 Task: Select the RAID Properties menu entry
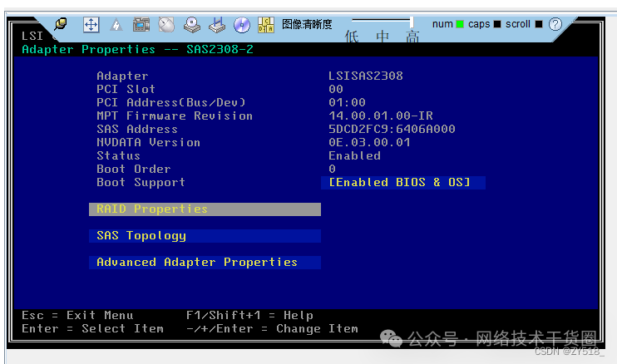[205, 209]
